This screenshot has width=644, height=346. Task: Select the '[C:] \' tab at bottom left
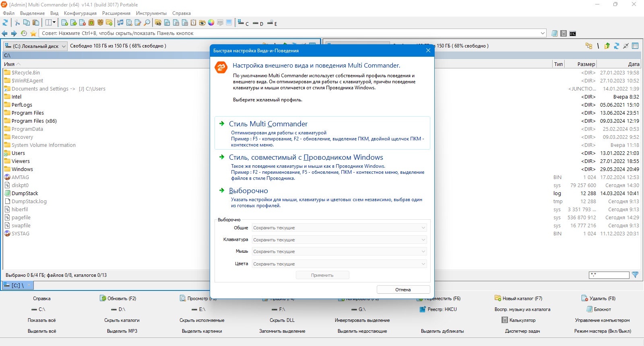pyautogui.click(x=18, y=285)
